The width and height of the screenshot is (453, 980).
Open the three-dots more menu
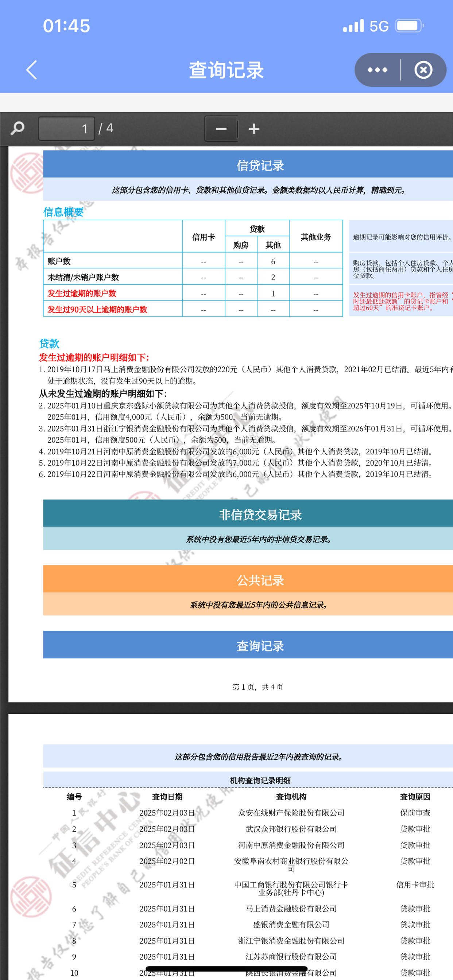pos(377,70)
